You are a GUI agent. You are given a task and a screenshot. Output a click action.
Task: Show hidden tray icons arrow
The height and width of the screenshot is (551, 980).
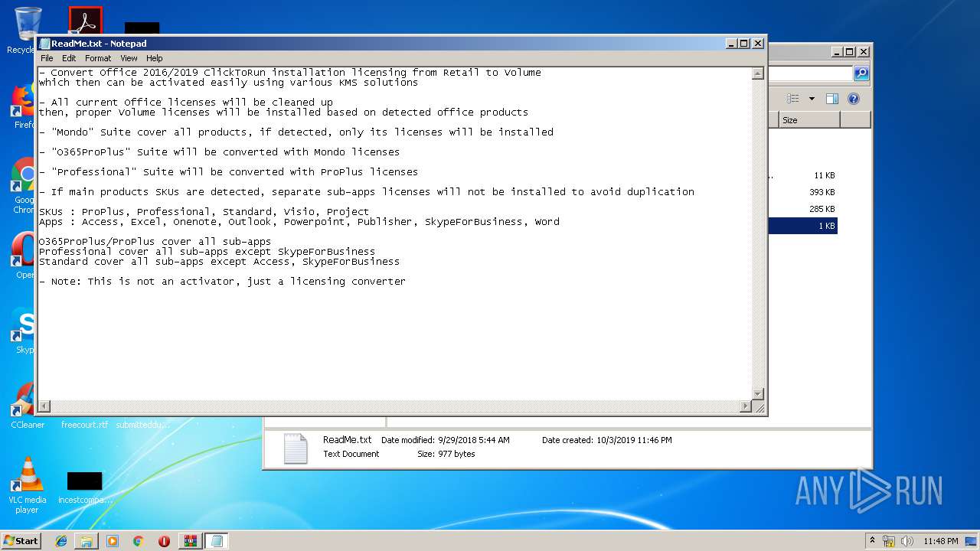[x=872, y=540]
